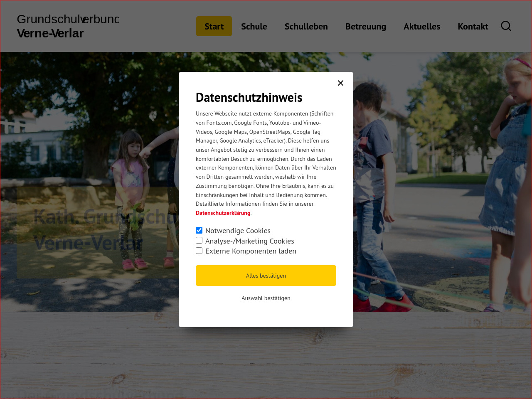Screen dimensions: 532x399
Task: Open the Kontakt menu item
Action: pos(473,26)
